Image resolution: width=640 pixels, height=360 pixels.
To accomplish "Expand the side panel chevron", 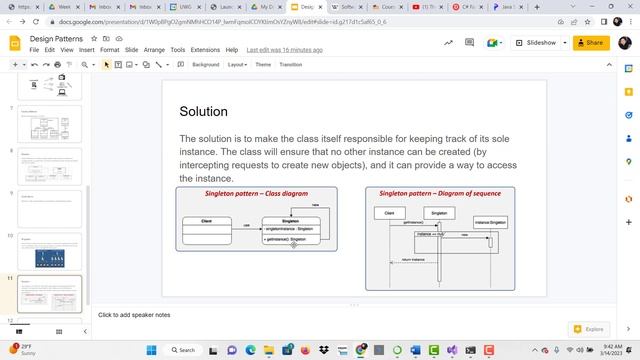I will tap(628, 329).
